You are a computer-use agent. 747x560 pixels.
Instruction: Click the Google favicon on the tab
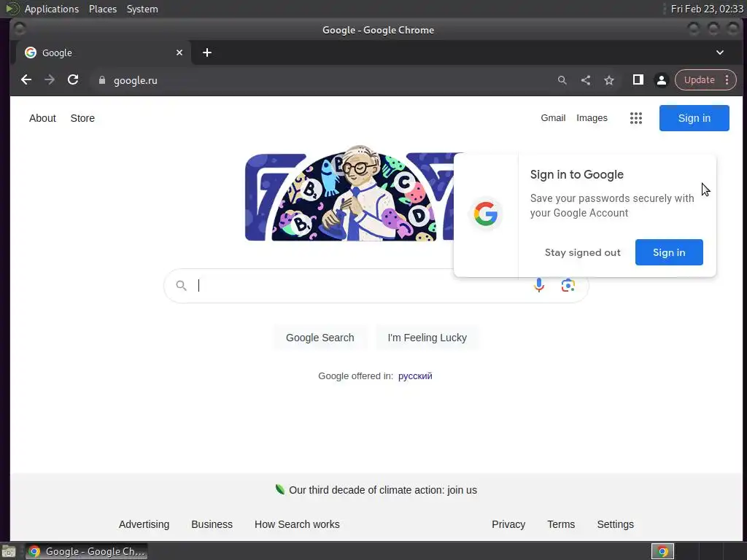pos(31,52)
